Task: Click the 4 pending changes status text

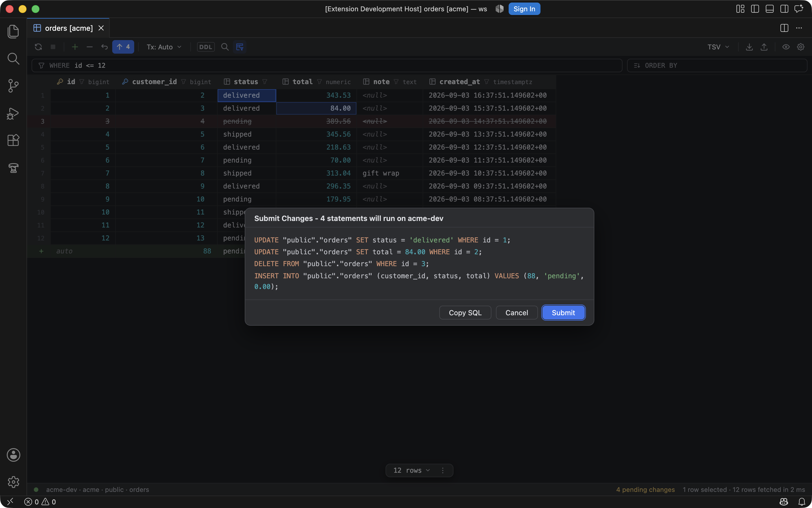Action: 645,490
